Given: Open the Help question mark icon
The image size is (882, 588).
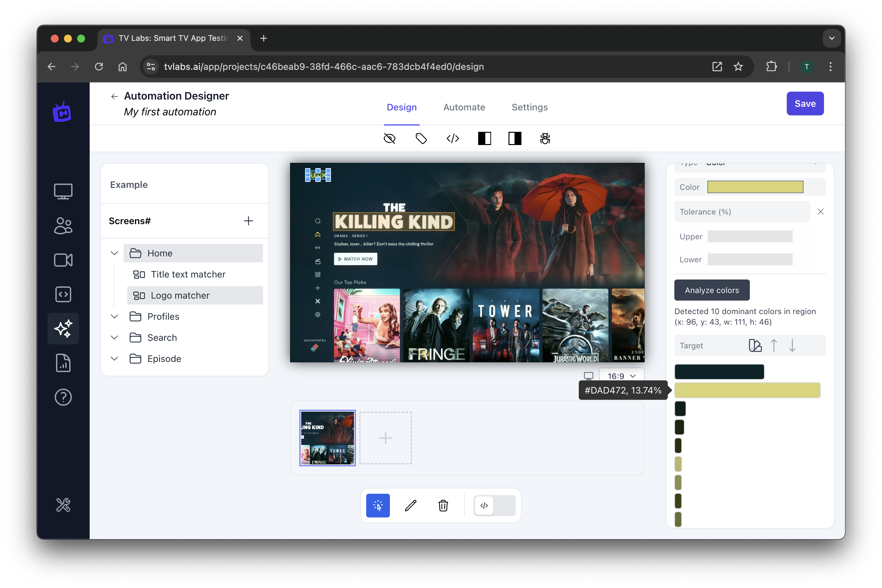Looking at the screenshot, I should pos(63,397).
